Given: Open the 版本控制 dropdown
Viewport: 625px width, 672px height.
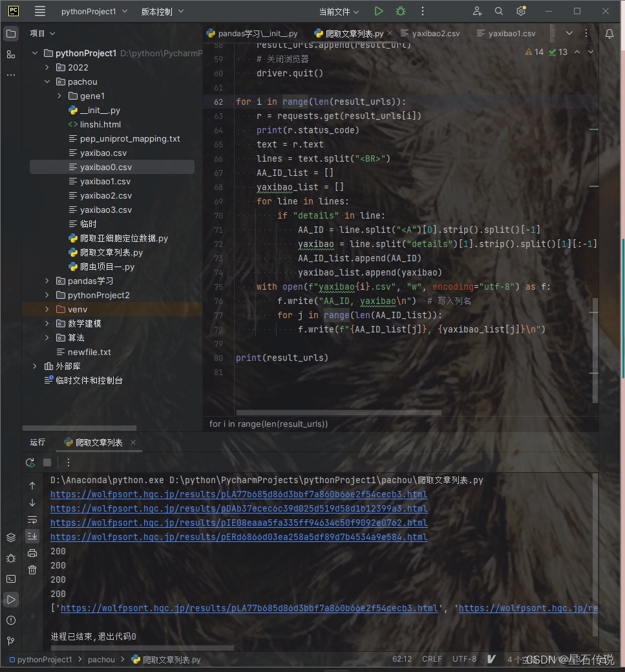Looking at the screenshot, I should (x=162, y=12).
